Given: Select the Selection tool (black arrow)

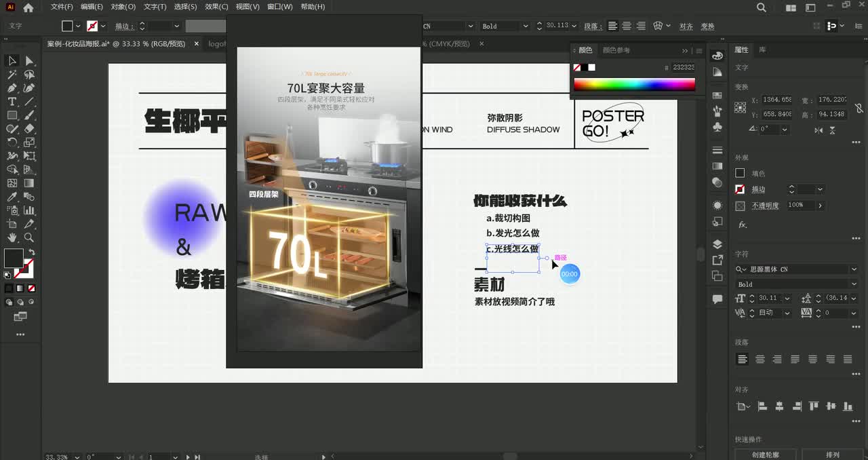Looking at the screenshot, I should pos(12,60).
